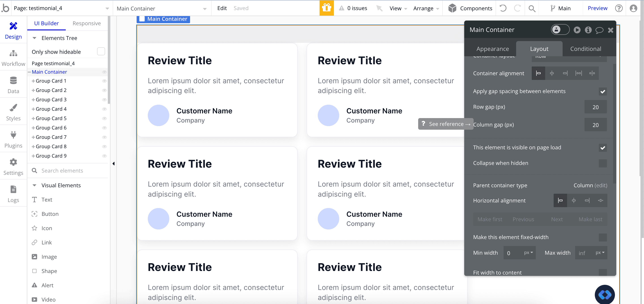This screenshot has width=644, height=304.
Task: Collapse the Visual Elements section
Action: click(34, 185)
